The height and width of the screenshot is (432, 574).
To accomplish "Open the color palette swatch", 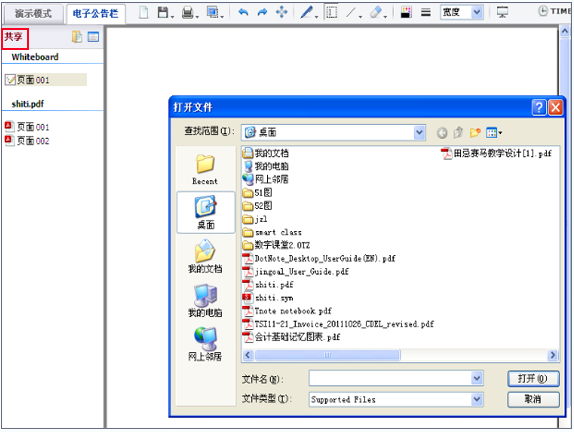I will (406, 13).
